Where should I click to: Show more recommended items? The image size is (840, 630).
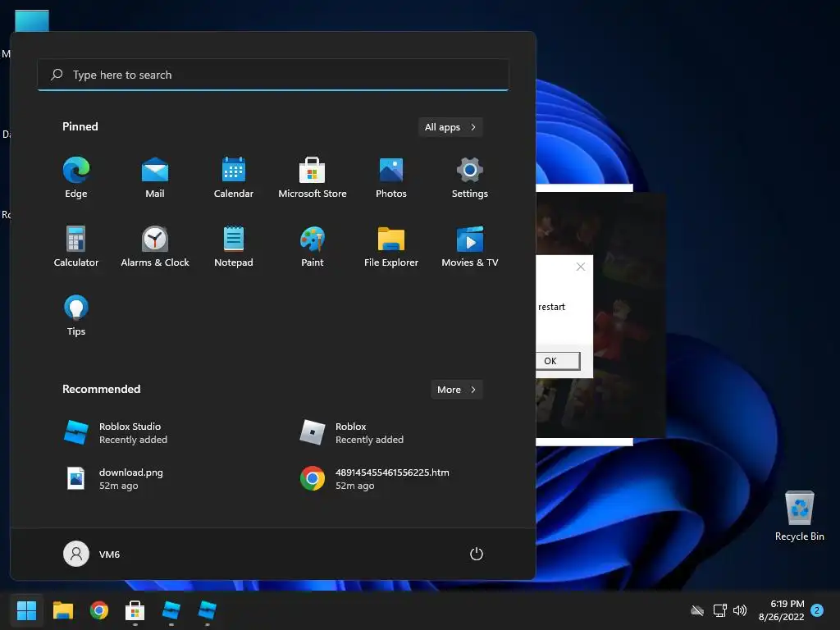456,390
